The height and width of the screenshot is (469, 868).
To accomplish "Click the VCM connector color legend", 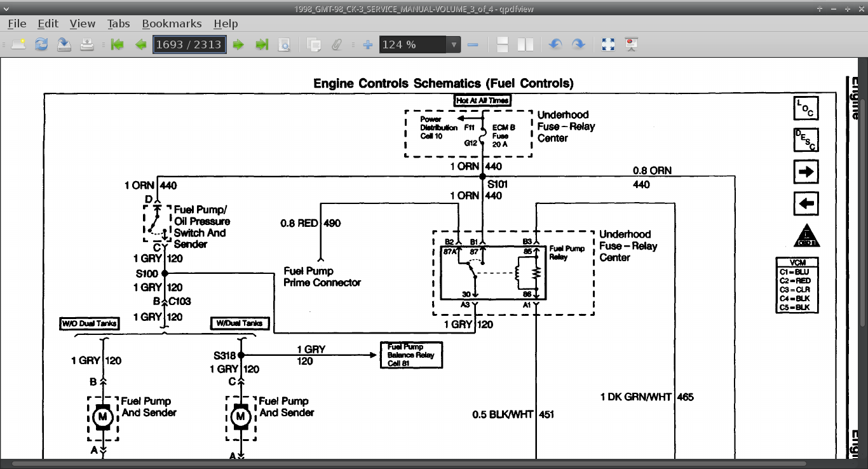I will click(797, 285).
